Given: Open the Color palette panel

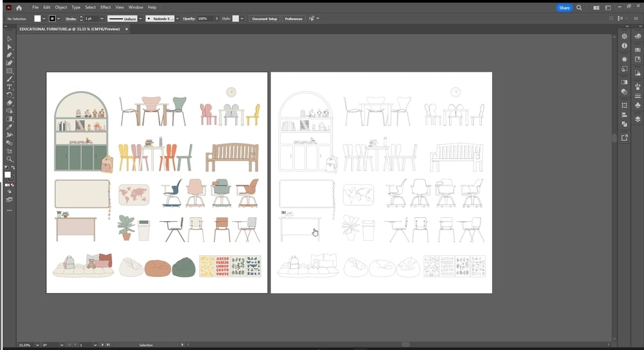Looking at the screenshot, I should pyautogui.click(x=638, y=36).
